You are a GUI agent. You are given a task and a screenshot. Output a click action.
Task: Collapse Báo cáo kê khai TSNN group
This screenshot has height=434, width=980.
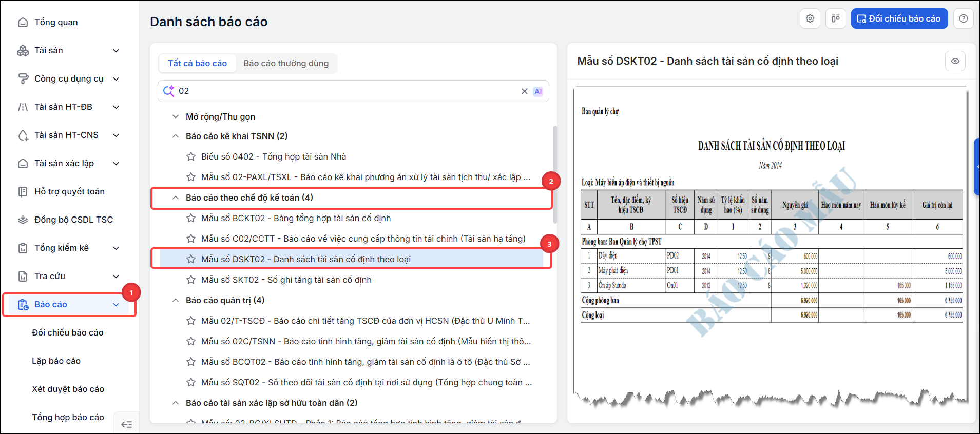point(176,136)
